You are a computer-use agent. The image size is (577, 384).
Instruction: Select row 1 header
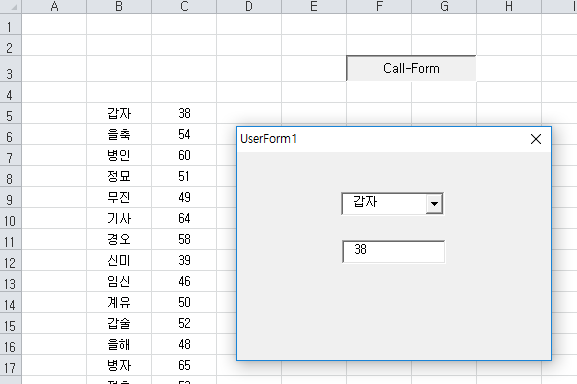coord(10,24)
